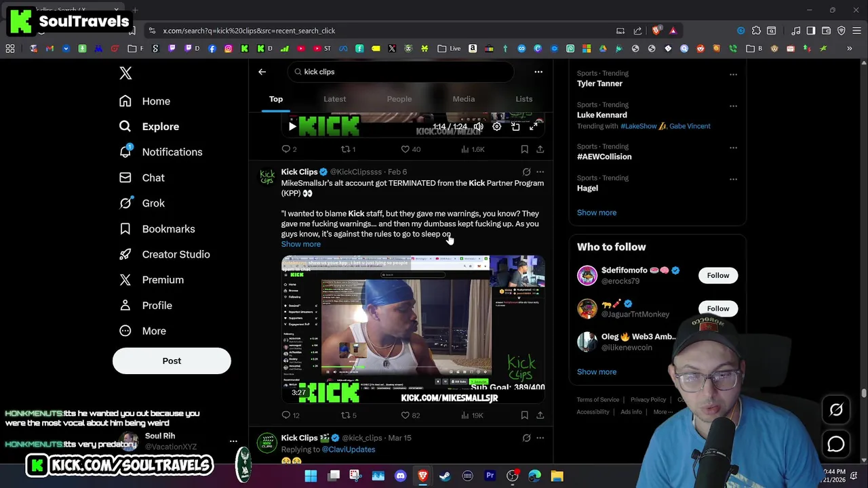
Task: Open Explore in the sidebar
Action: point(149,127)
